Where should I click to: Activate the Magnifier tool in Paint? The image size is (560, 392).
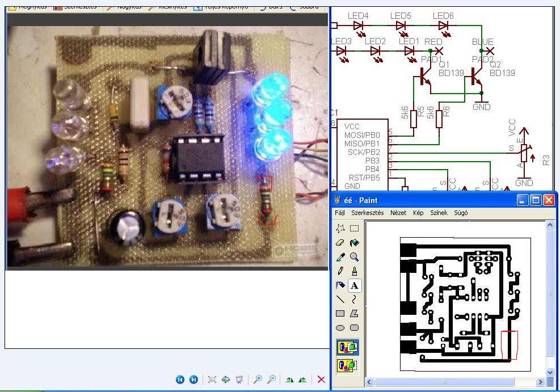click(x=354, y=257)
